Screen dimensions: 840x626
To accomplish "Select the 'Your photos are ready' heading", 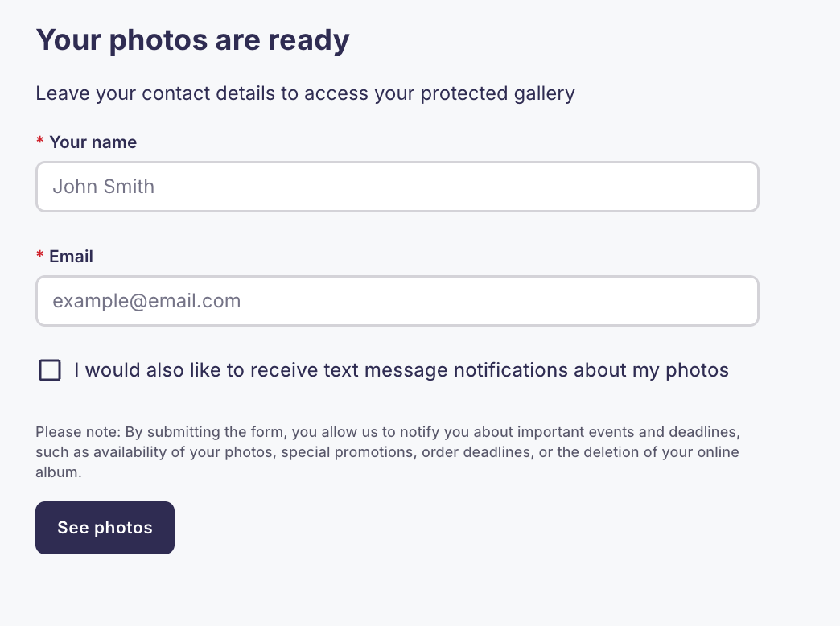I will pos(192,39).
